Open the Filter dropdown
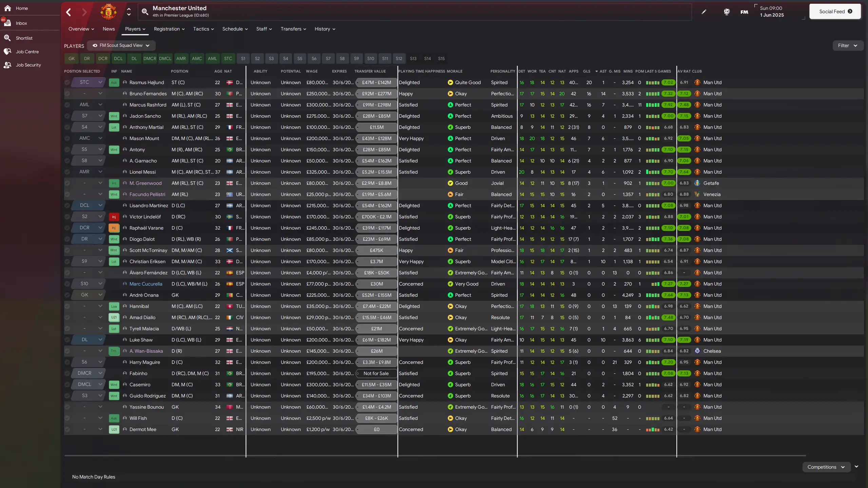Viewport: 868px width, 488px height. [x=847, y=45]
